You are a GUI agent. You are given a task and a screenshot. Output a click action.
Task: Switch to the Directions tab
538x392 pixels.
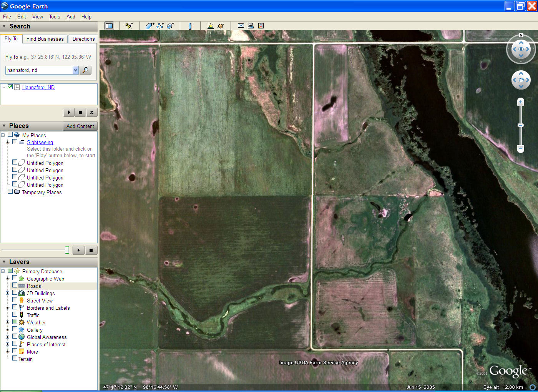coord(83,39)
